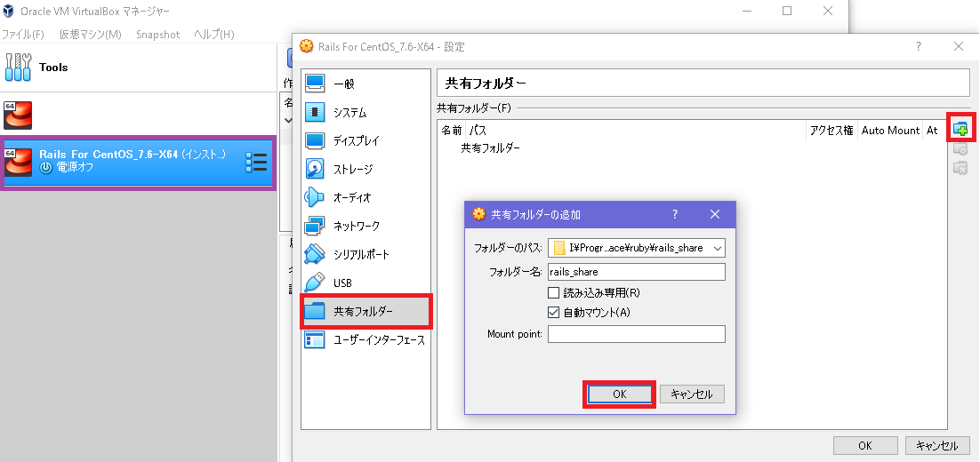Select the オーディオ settings category

365,197
